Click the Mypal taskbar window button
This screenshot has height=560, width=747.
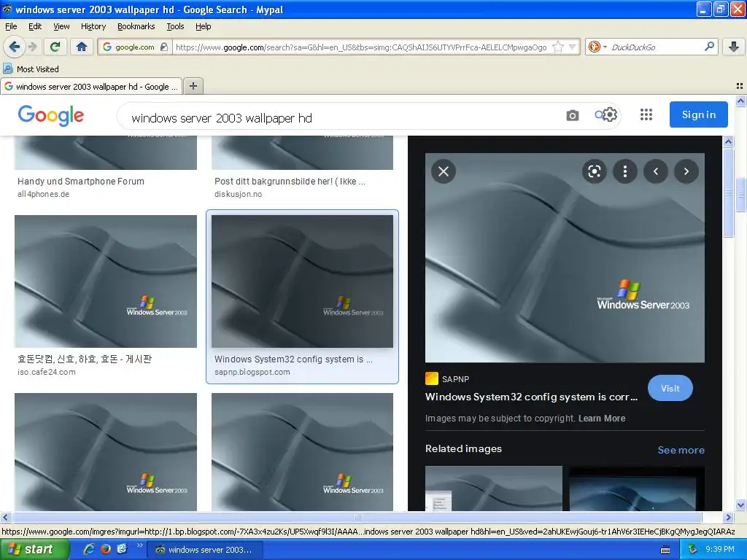pos(205,550)
